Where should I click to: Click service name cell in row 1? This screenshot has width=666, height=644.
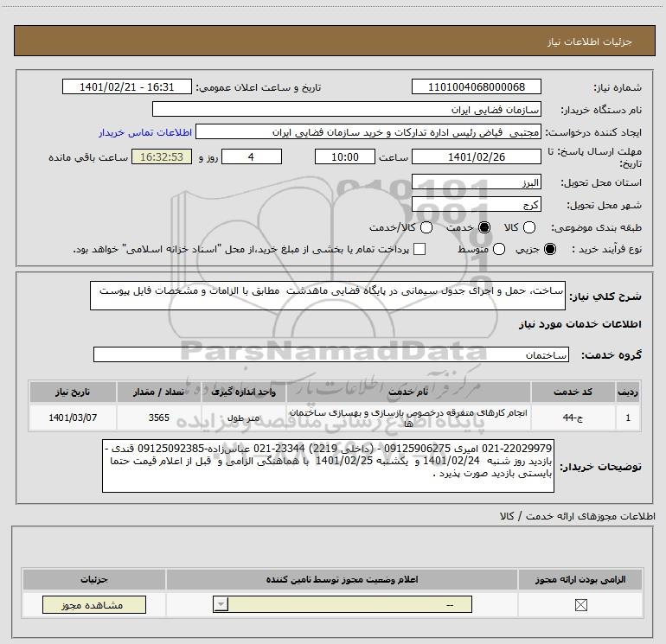408,418
